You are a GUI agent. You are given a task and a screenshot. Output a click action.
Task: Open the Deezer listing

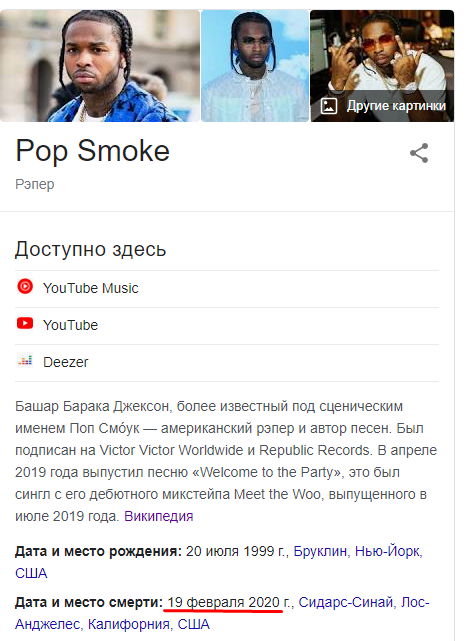pos(227,363)
